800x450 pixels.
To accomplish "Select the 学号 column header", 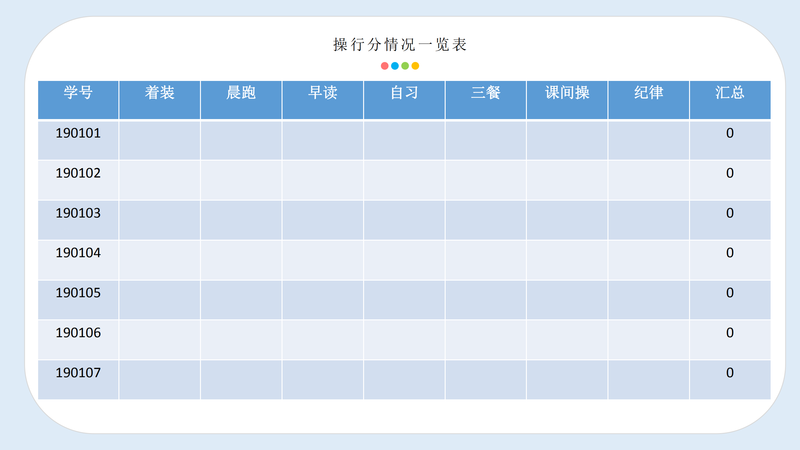I will point(78,99).
